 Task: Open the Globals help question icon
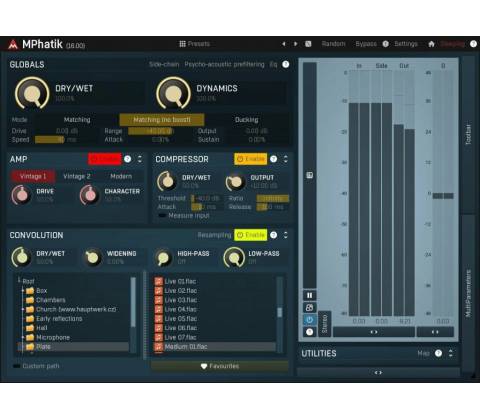click(x=286, y=64)
